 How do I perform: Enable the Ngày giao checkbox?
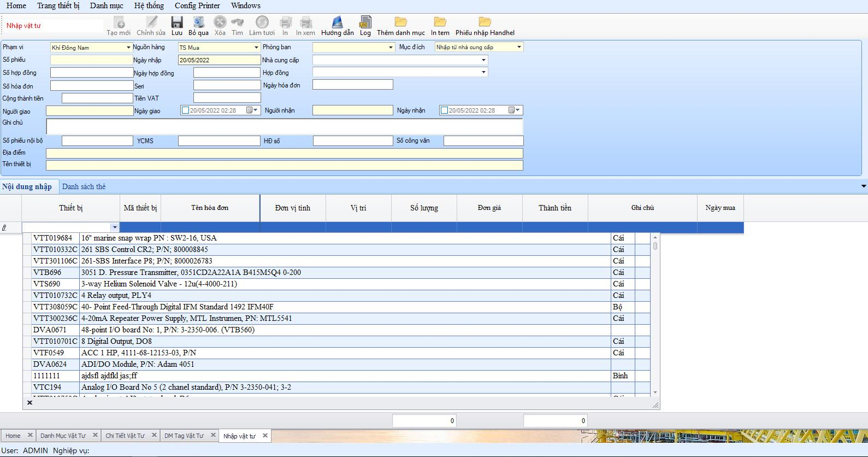click(x=185, y=110)
